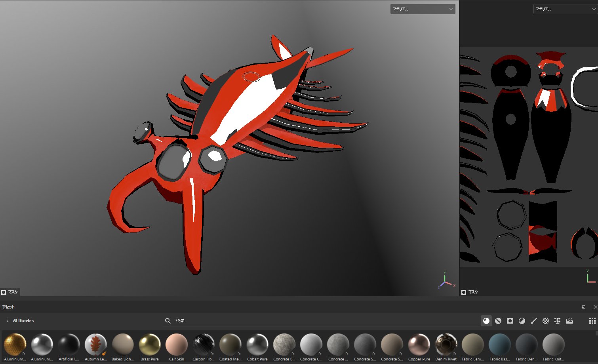This screenshot has height=364, width=598.
Task: Close the Assets panel
Action: tap(595, 307)
